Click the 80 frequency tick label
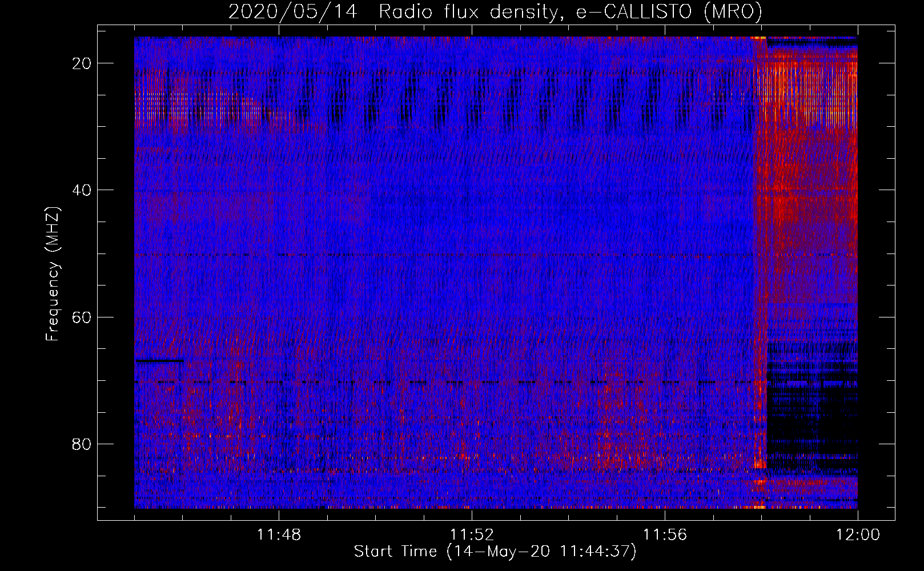 pyautogui.click(x=82, y=444)
